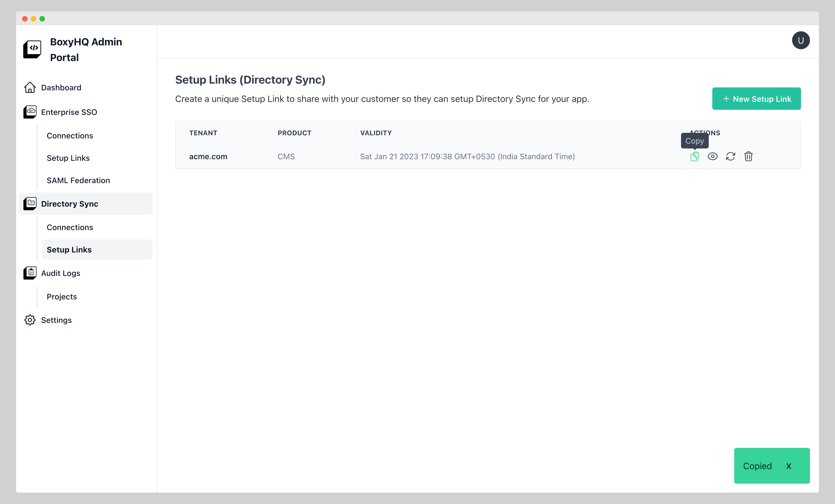Select Setup Links under Enterprise SSO
The height and width of the screenshot is (504, 835).
click(68, 158)
